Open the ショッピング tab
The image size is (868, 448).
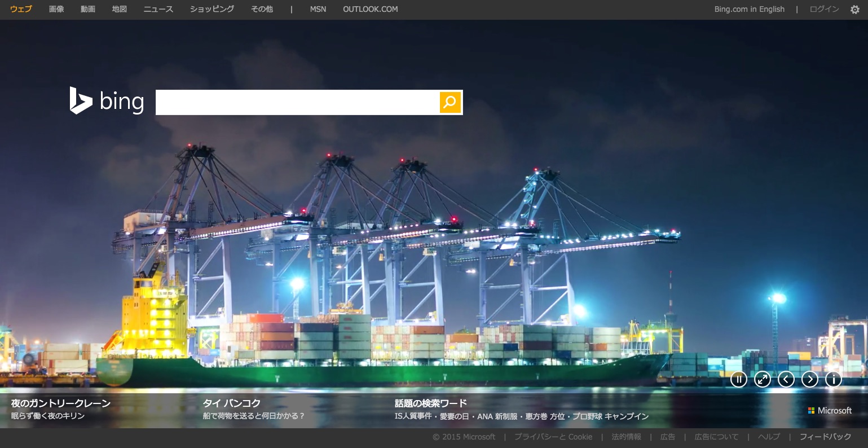coord(212,9)
